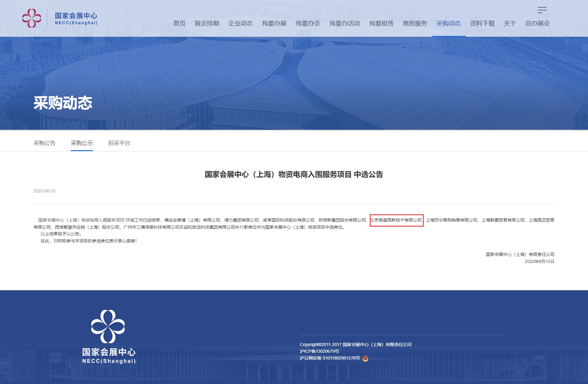The image size is (588, 384).
Task: Open the 关于 menu item
Action: [510, 24]
